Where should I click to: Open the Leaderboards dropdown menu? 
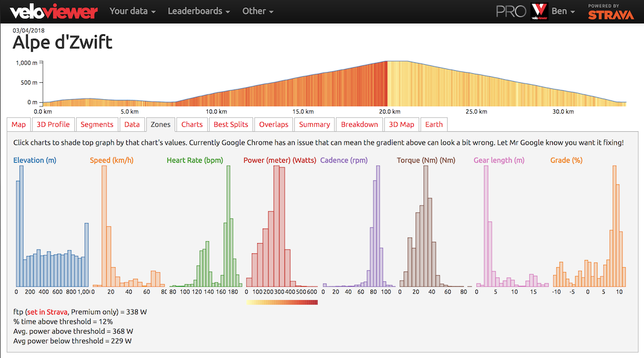(x=199, y=11)
